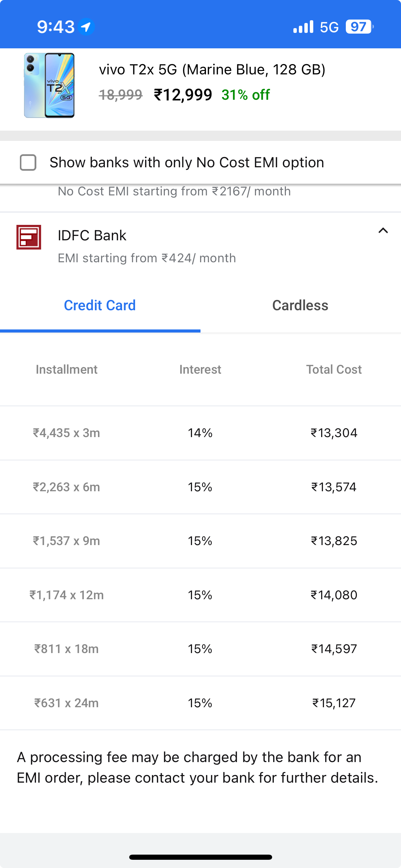Image resolution: width=401 pixels, height=868 pixels.
Task: Collapse the IDFC Bank section chevron
Action: (x=383, y=231)
